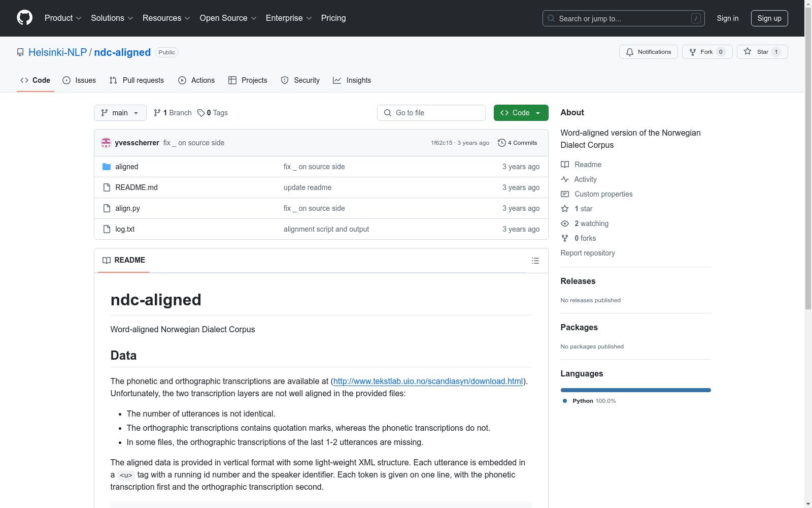
Task: Open the aligned folder icon
Action: [107, 167]
